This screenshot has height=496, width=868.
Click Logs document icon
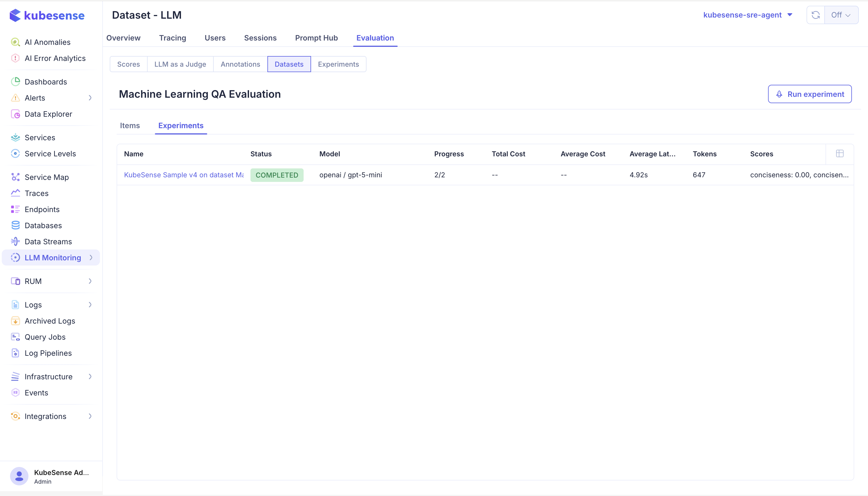pos(15,305)
